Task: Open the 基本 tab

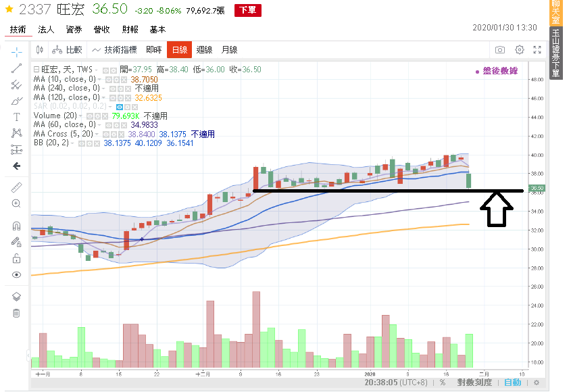Action: [x=157, y=30]
